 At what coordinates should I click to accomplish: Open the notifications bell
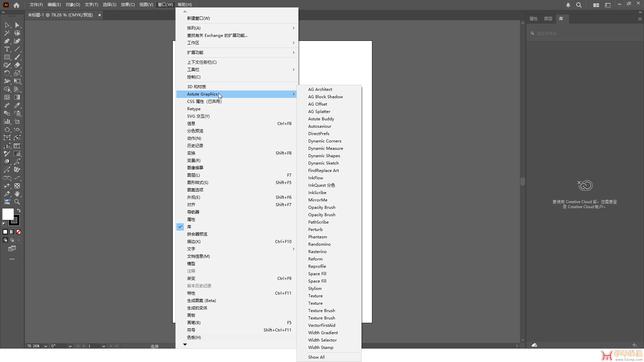click(x=568, y=5)
